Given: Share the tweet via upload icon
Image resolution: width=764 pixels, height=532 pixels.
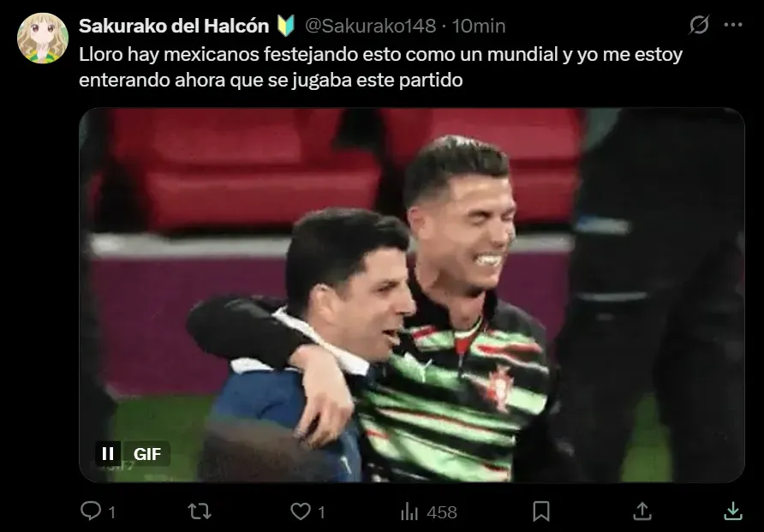Looking at the screenshot, I should pos(642,511).
